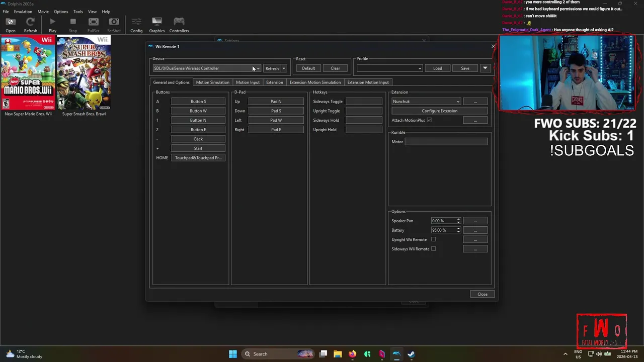Click the Save profile button
The height and width of the screenshot is (362, 644).
click(x=465, y=68)
